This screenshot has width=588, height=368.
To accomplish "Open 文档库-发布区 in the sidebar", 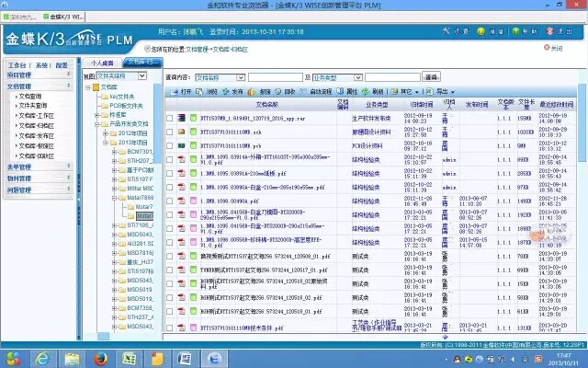I will pos(37,136).
